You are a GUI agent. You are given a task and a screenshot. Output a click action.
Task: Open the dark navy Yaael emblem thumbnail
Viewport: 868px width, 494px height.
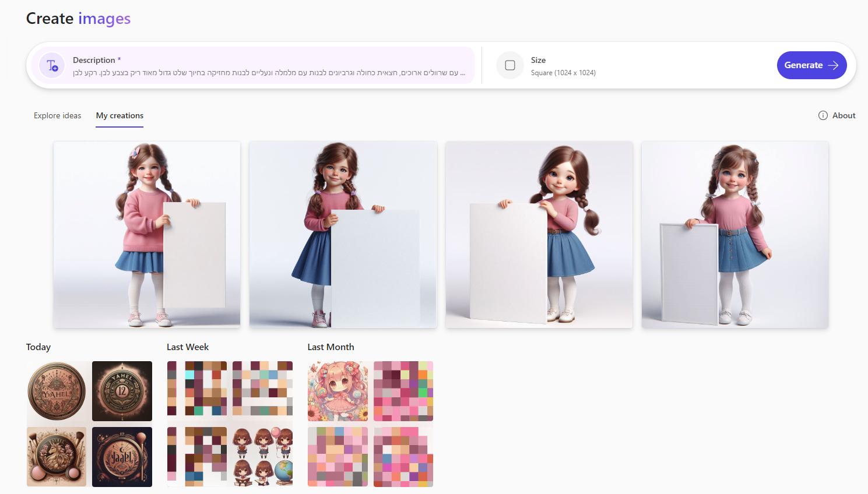122,457
